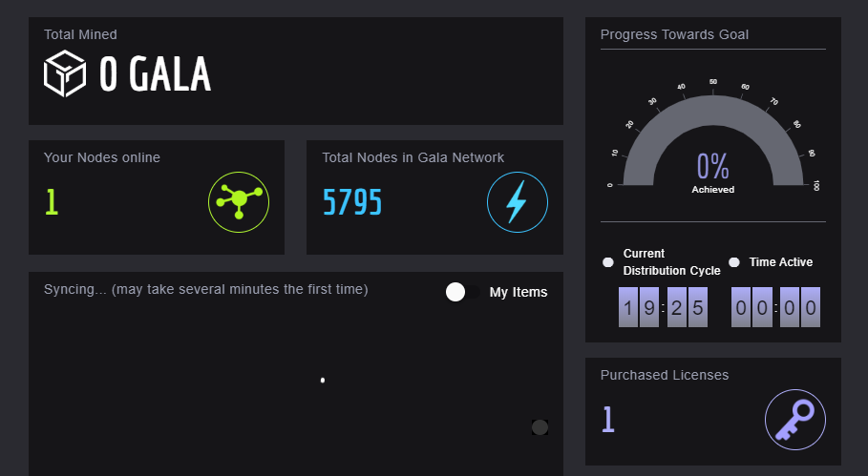
Task: Click the Your Nodes online count
Action: click(x=52, y=202)
